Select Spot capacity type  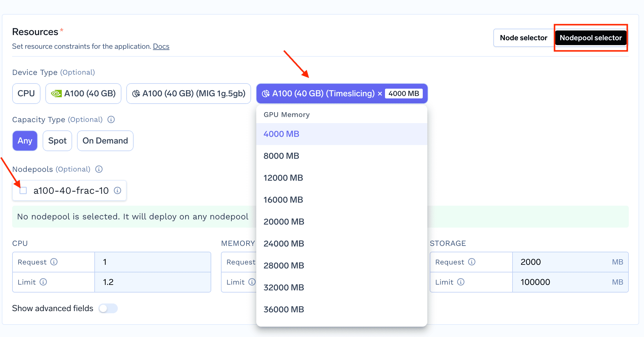pos(58,140)
